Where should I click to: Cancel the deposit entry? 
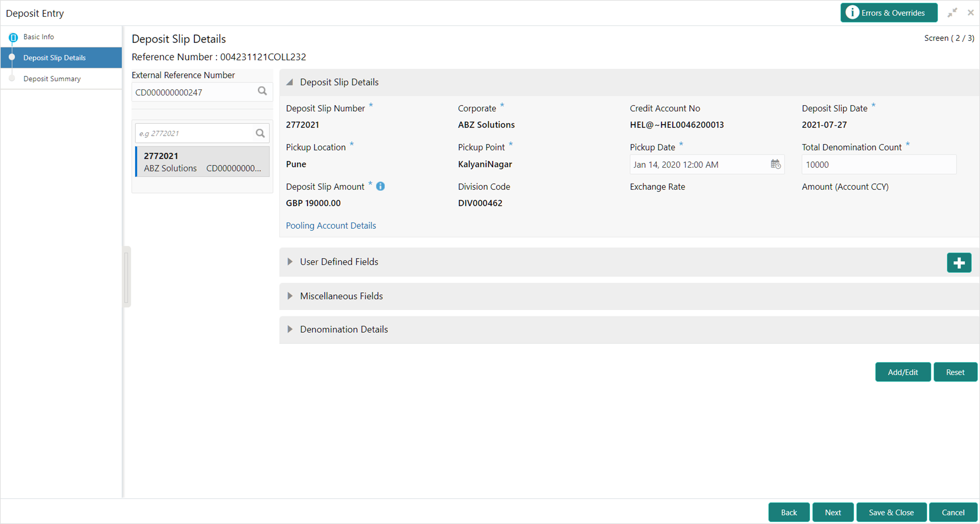(953, 513)
